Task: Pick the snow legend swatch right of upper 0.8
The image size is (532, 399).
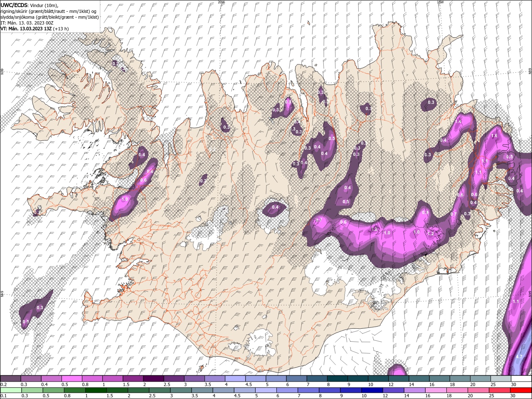Action: [92, 379]
